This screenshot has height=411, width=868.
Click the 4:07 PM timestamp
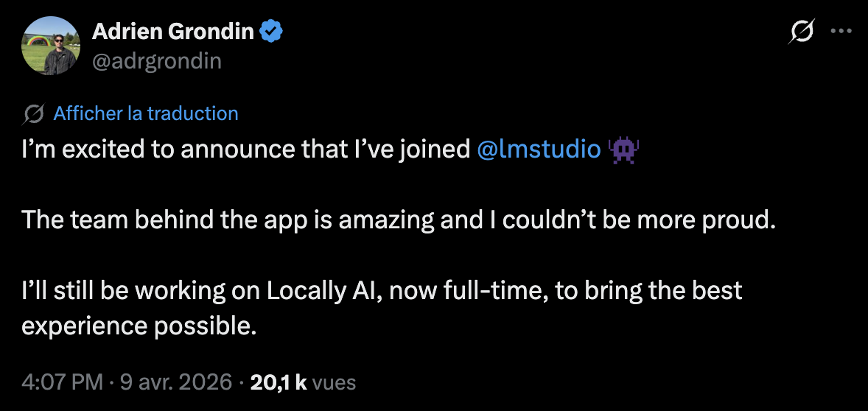pyautogui.click(x=61, y=382)
